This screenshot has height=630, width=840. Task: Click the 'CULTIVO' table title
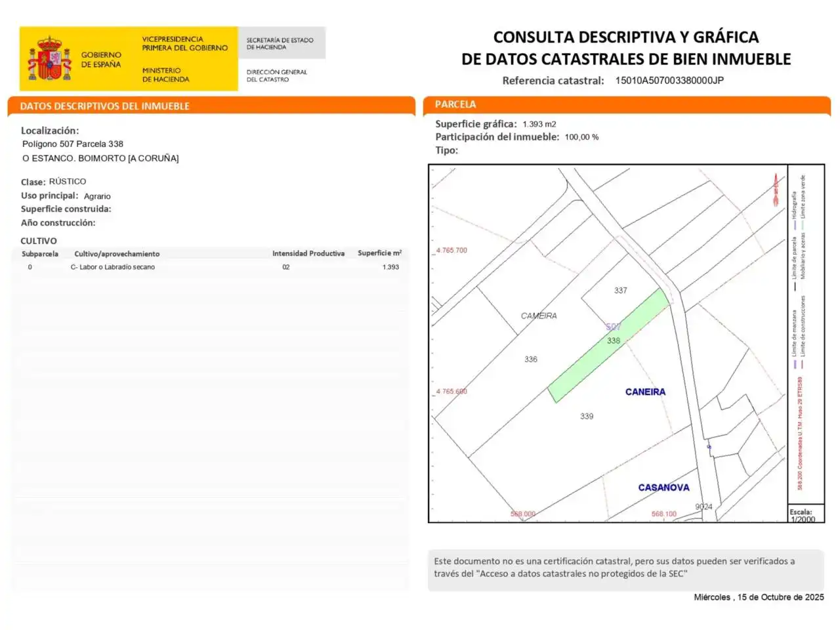click(x=39, y=241)
